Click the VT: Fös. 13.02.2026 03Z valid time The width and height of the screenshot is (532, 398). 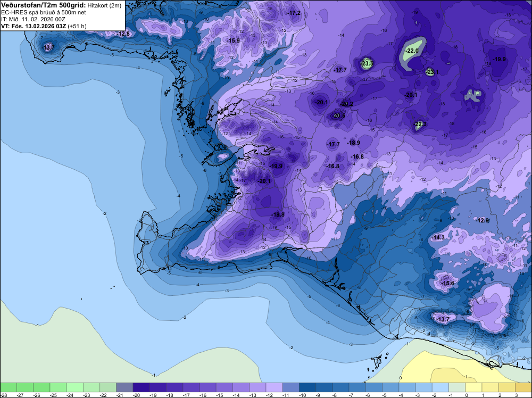click(34, 26)
